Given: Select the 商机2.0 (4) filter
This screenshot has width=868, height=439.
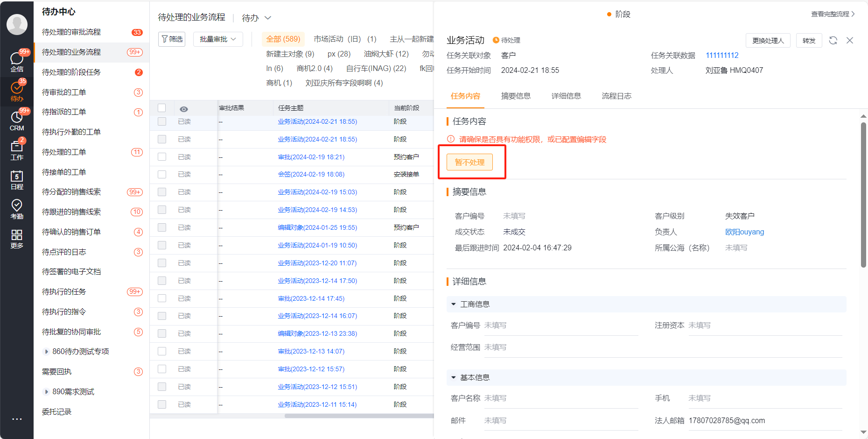Looking at the screenshot, I should click(315, 68).
